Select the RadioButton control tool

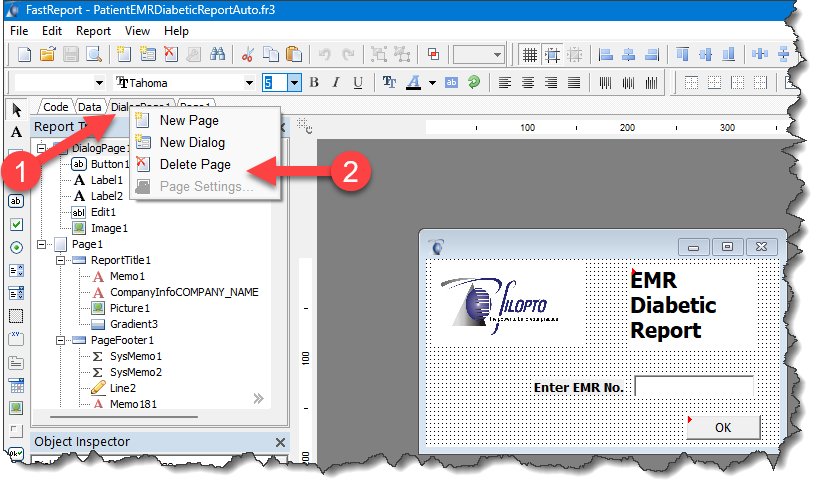16,247
